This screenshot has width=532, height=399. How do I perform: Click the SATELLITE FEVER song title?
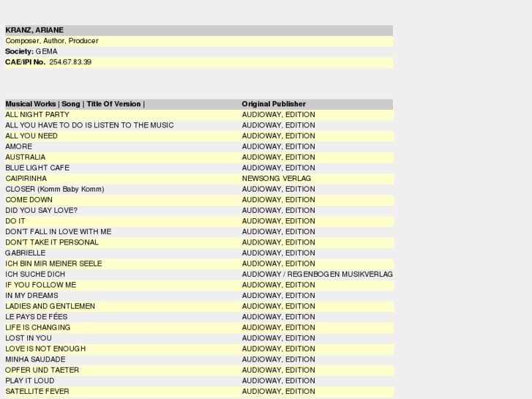(37, 392)
